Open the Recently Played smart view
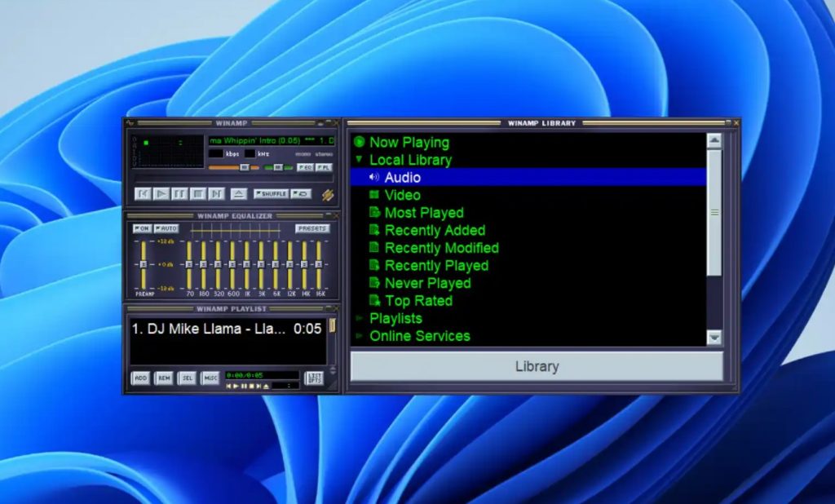The width and height of the screenshot is (835, 504). (x=436, y=265)
